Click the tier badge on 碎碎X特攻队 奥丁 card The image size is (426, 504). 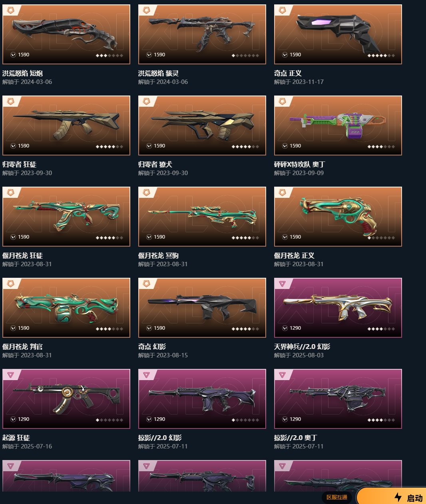click(x=283, y=102)
